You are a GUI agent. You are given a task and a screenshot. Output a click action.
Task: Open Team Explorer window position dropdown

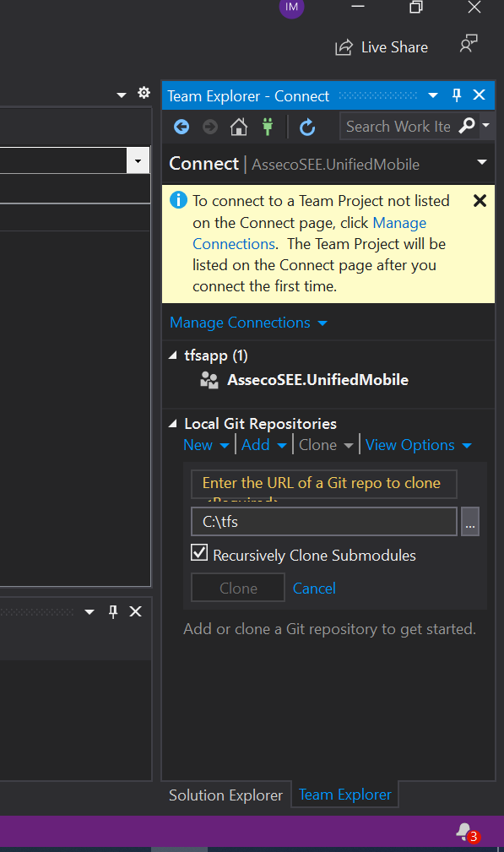point(433,95)
